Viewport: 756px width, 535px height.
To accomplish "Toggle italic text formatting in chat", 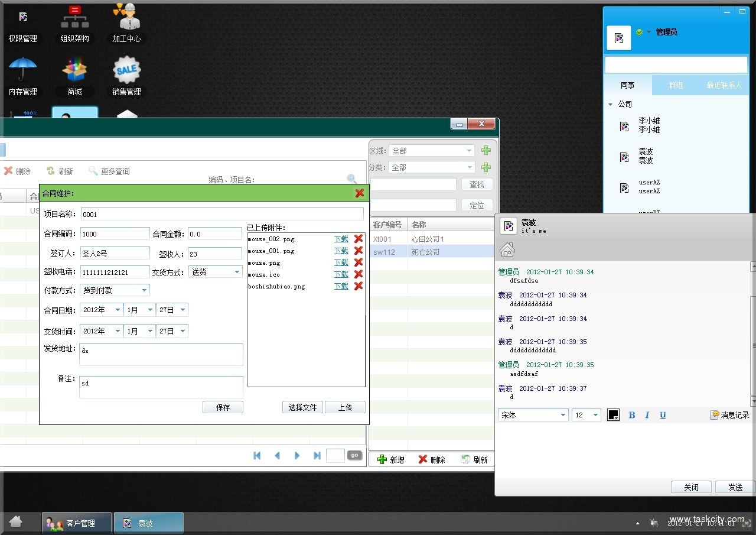I will click(x=647, y=415).
